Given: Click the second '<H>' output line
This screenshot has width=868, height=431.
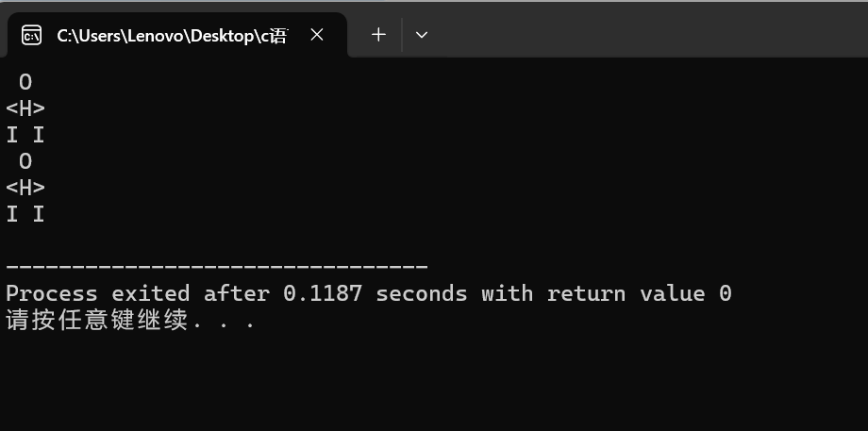Looking at the screenshot, I should click(25, 188).
